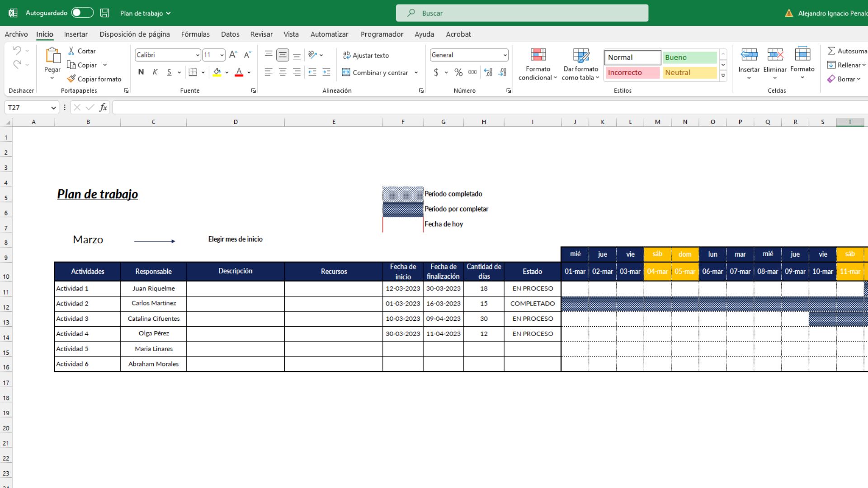The image size is (868, 488).
Task: Click the Inicio ribbon tab
Action: click(x=44, y=34)
